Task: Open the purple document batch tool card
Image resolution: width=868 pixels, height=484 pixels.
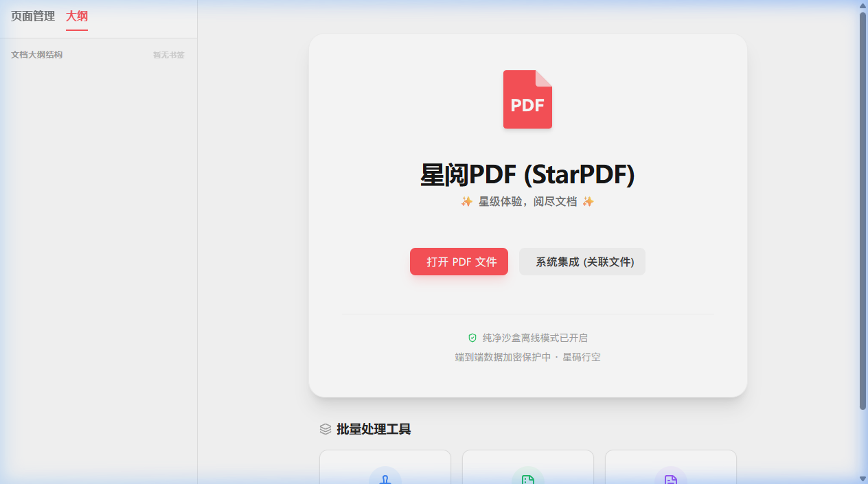Action: coord(671,468)
